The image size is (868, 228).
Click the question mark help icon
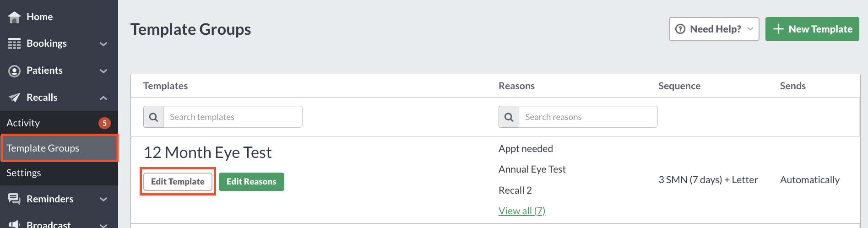tap(681, 29)
